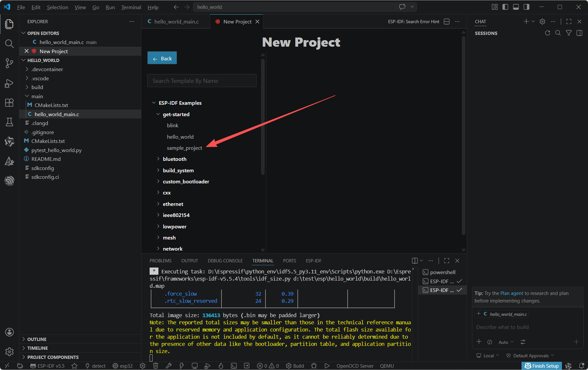Toggle maximized size of terminal panel
The width and height of the screenshot is (588, 370).
(447, 261)
